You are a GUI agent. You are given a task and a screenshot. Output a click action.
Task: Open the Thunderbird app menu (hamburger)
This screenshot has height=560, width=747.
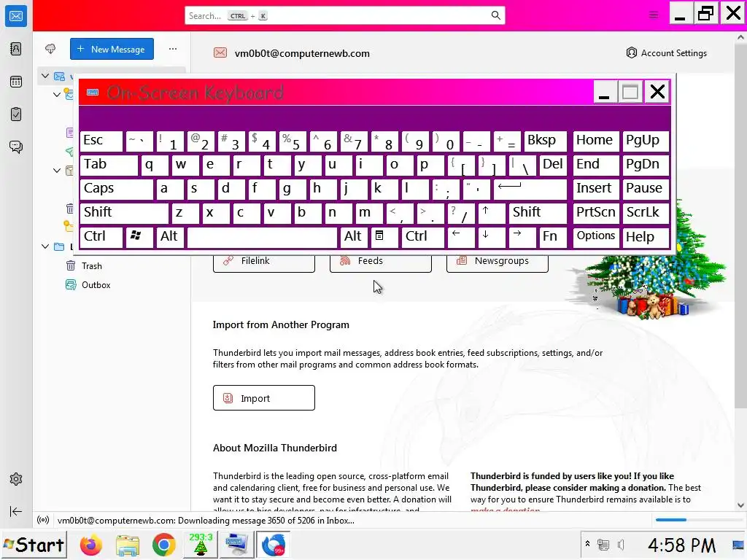pos(654,15)
